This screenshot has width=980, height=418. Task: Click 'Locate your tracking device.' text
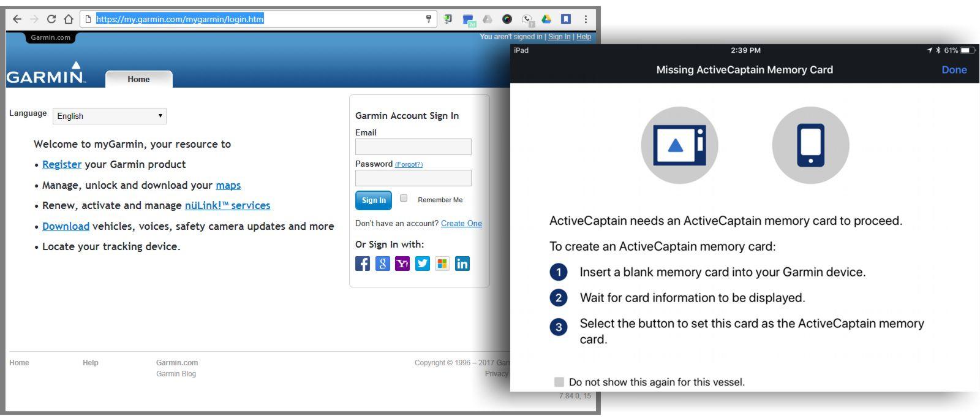(x=111, y=246)
